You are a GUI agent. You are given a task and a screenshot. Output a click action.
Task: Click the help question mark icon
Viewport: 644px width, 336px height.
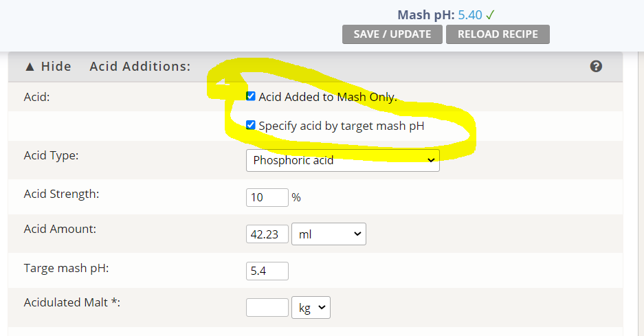pyautogui.click(x=596, y=67)
